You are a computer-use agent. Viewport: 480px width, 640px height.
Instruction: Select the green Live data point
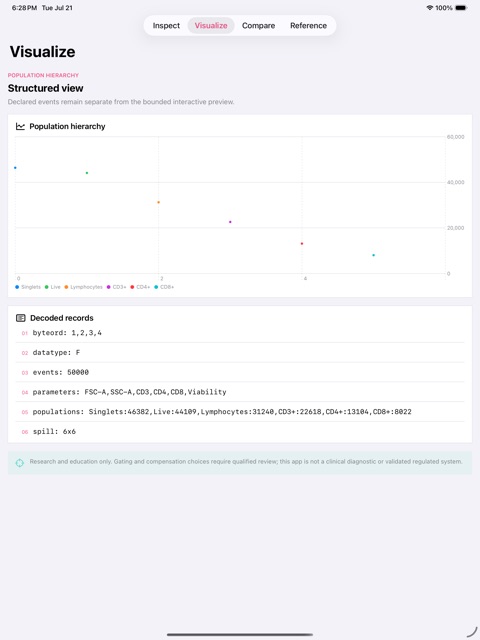click(x=87, y=173)
